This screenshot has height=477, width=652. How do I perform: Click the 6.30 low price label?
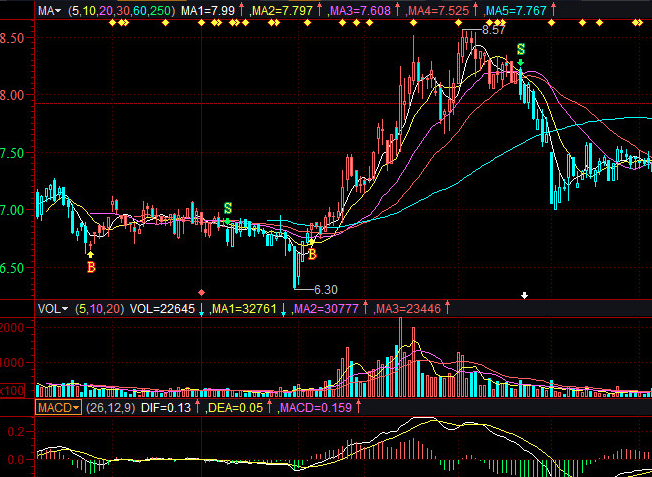(326, 289)
